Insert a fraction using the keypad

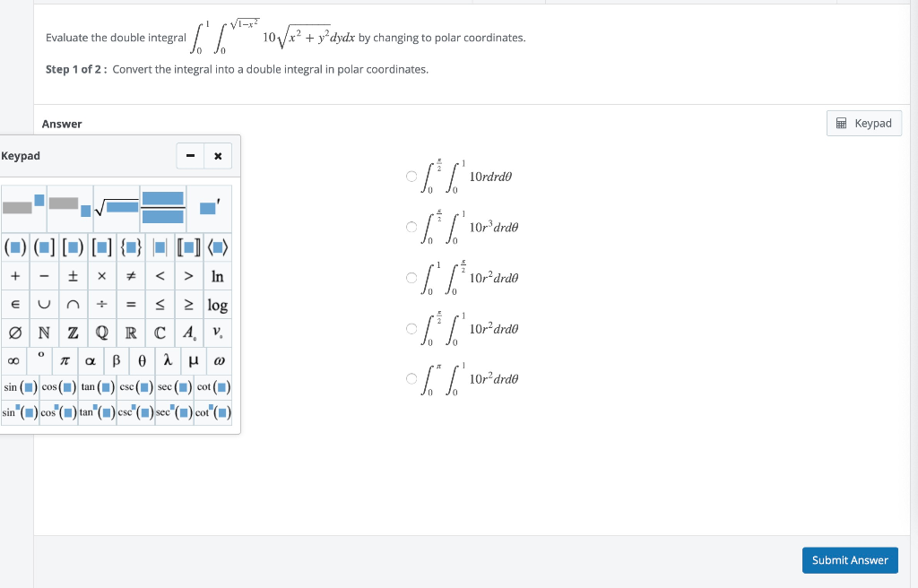pyautogui.click(x=162, y=208)
